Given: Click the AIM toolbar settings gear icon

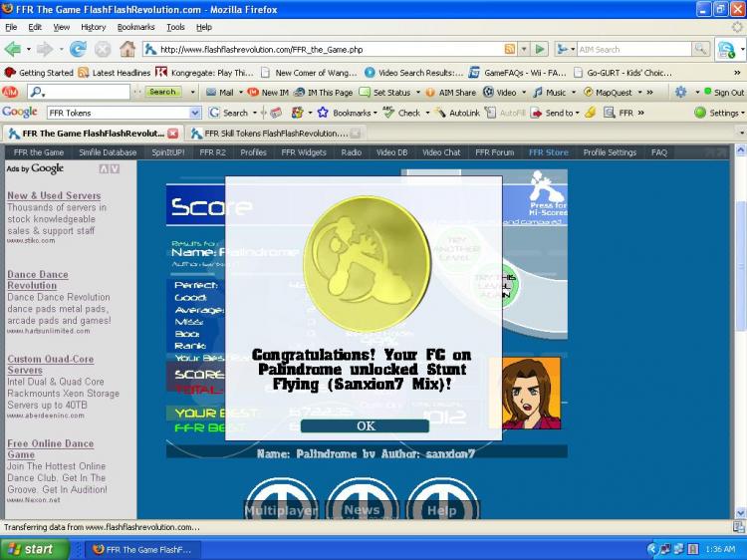Looking at the screenshot, I should point(681,92).
